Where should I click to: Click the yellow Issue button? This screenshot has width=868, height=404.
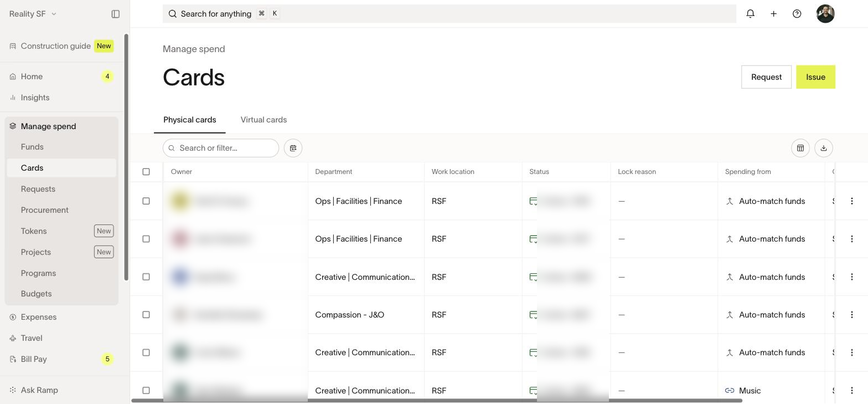[x=815, y=77]
